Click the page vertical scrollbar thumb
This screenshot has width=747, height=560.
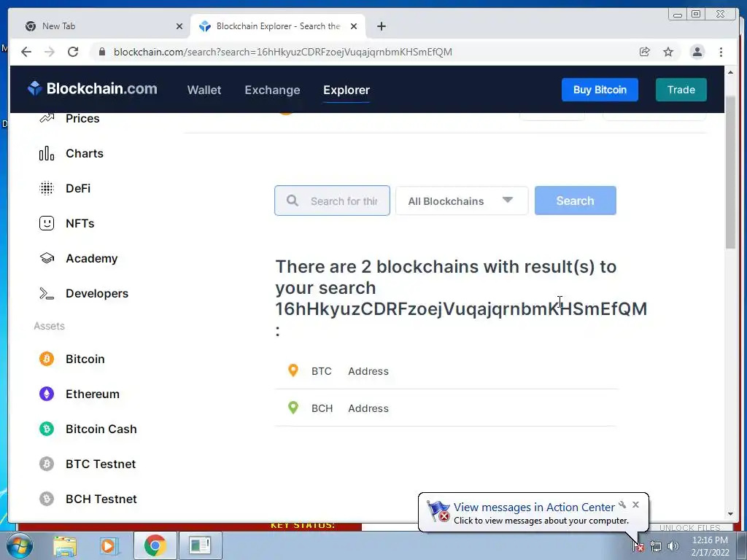pyautogui.click(x=730, y=171)
